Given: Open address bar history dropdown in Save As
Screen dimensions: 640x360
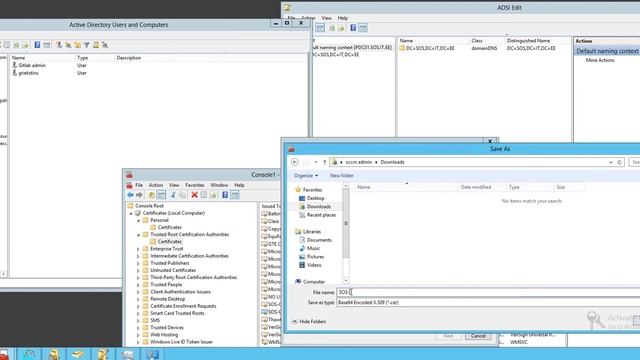Looking at the screenshot, I should coord(611,162).
